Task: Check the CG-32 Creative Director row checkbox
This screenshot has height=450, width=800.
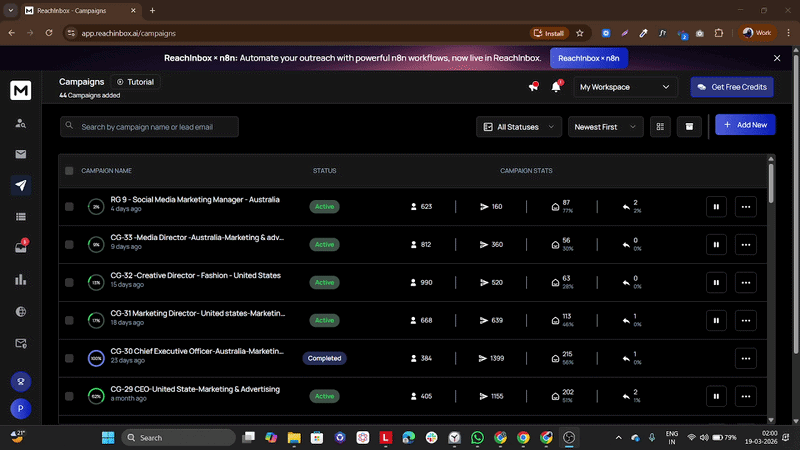Action: point(69,282)
